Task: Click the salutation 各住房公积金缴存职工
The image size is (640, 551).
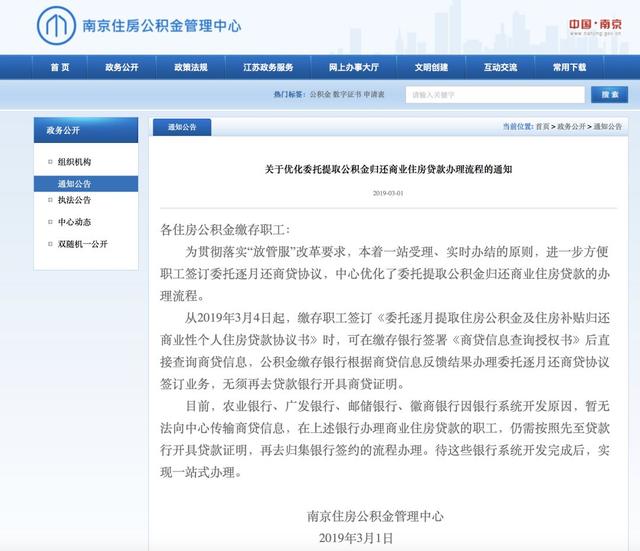Action: point(225,230)
